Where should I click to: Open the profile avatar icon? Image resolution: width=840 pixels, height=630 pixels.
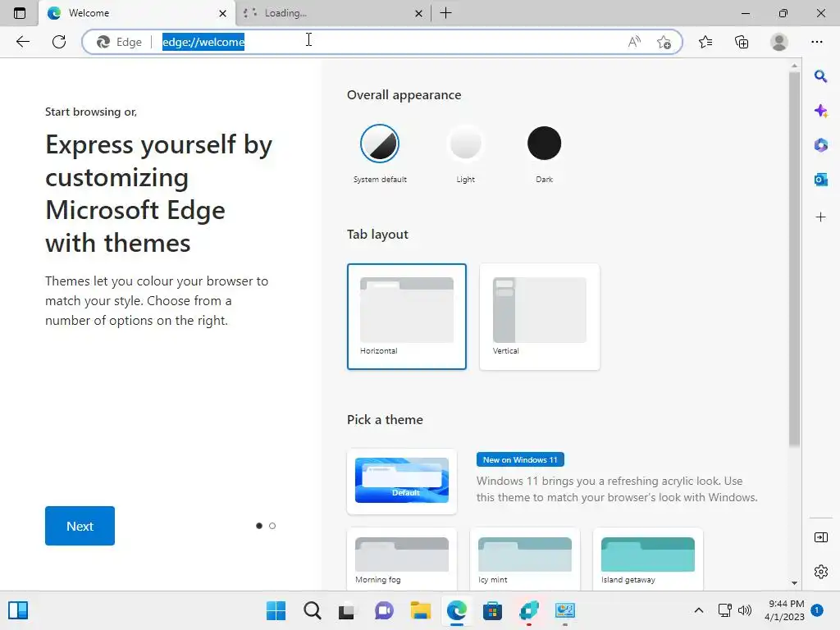pos(779,42)
